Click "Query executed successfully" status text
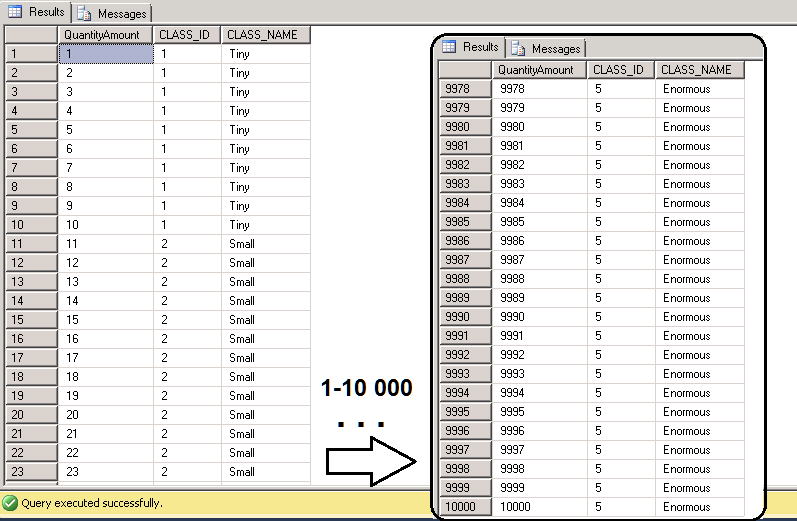The height and width of the screenshot is (521, 797). tap(94, 503)
